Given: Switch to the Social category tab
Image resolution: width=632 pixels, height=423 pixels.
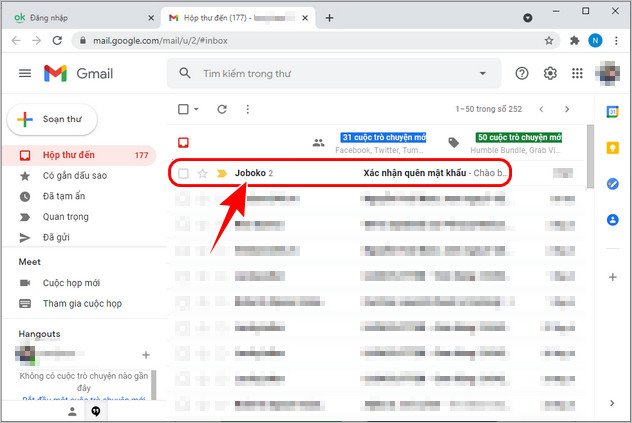Looking at the screenshot, I should 370,142.
